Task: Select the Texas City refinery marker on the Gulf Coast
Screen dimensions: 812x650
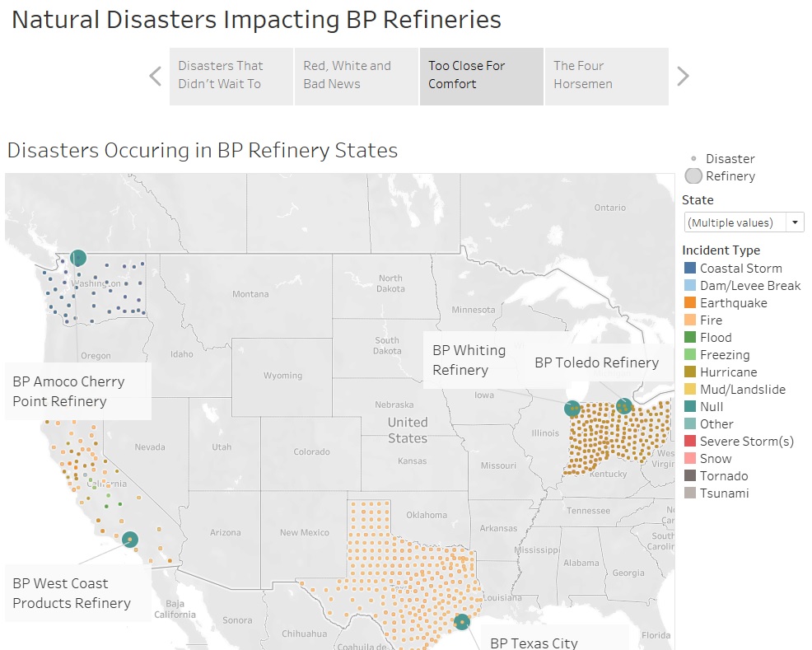Action: (462, 621)
